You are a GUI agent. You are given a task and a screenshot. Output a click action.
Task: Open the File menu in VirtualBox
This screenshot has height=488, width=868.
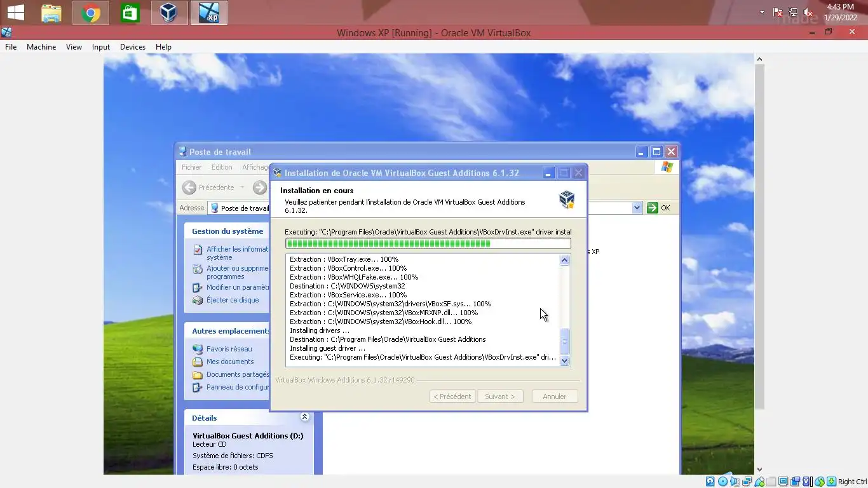point(11,47)
